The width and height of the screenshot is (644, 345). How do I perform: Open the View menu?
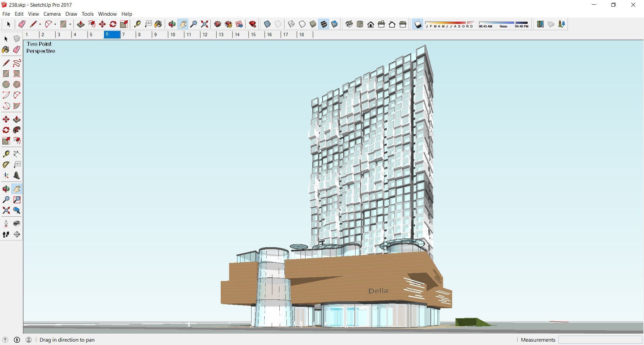[33, 14]
